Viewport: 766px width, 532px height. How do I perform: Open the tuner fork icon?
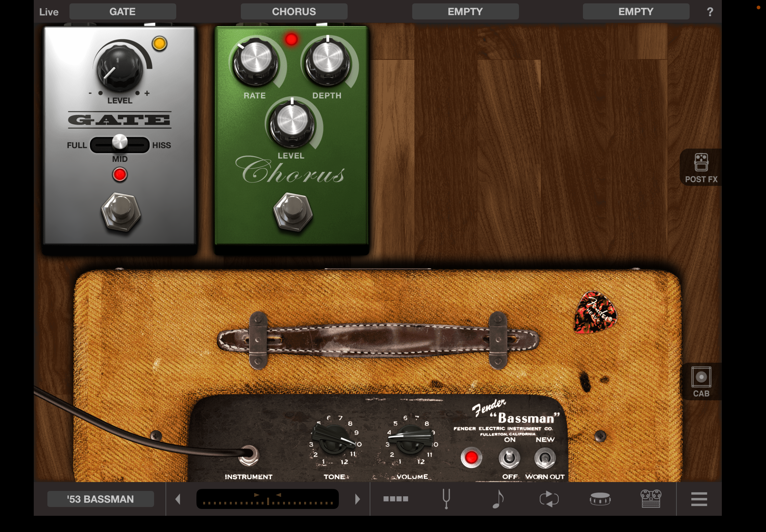click(446, 499)
